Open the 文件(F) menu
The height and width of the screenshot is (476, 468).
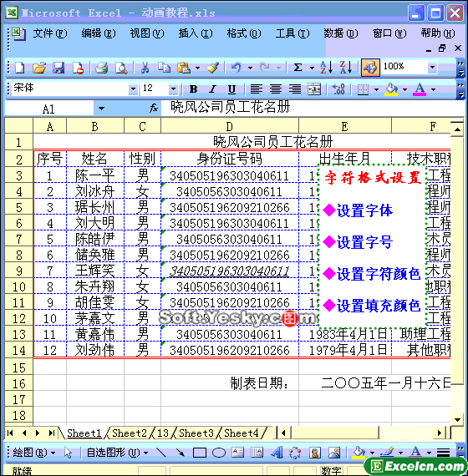click(x=50, y=33)
